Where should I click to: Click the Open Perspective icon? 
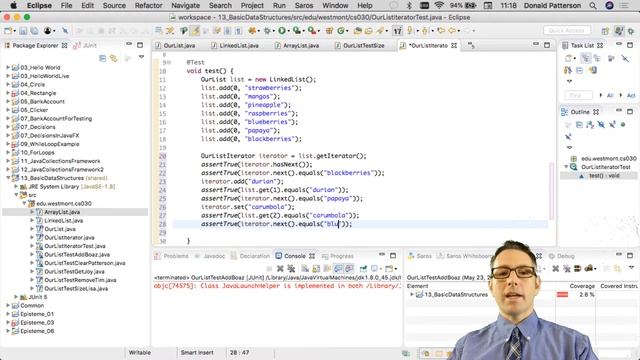point(605,31)
